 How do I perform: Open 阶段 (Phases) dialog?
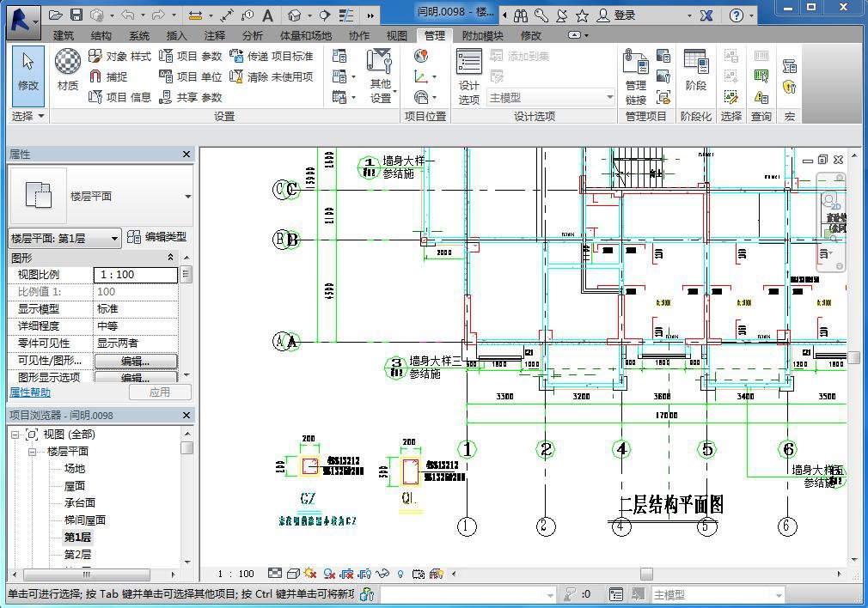(696, 70)
